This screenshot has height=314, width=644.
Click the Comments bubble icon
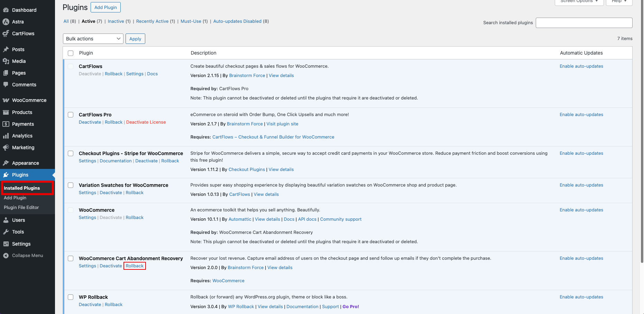[x=6, y=85]
